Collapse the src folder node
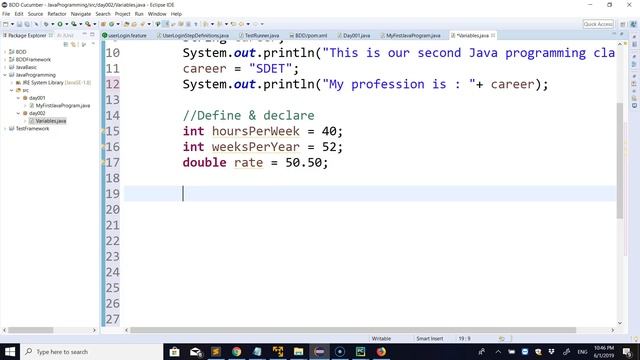Viewport: 640px width, 360px height. click(11, 90)
